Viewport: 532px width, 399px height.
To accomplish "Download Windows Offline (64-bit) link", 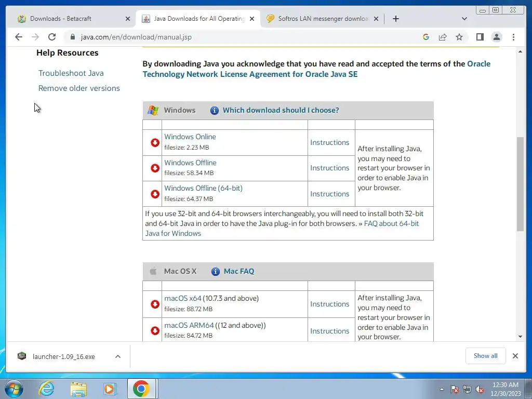I will [203, 188].
